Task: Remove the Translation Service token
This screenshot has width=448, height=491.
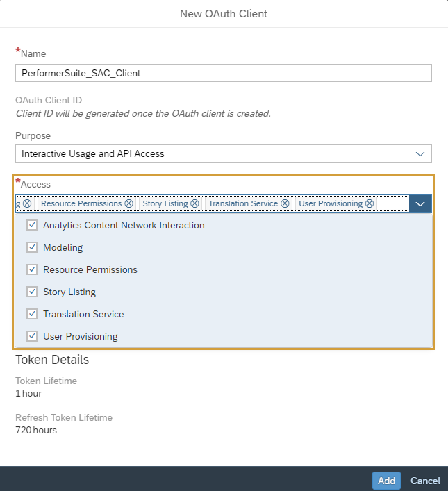Action: pos(285,203)
